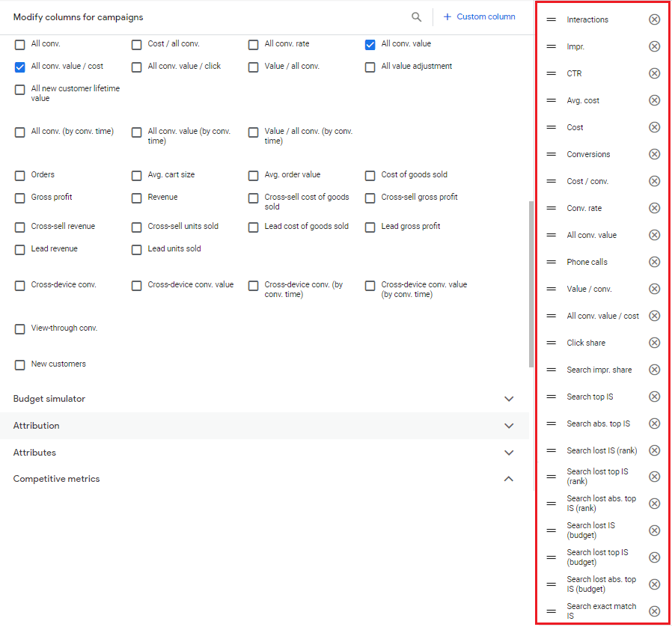Enable the All value adjustment checkbox

point(370,67)
